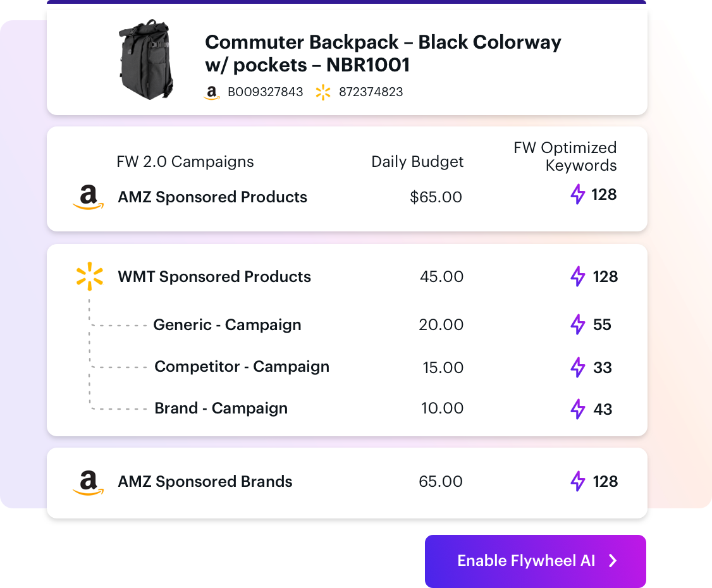Screen dimensions: 712x588
Task: Click Amazon icon next to AMZ Sponsored Products
Action: pos(88,197)
